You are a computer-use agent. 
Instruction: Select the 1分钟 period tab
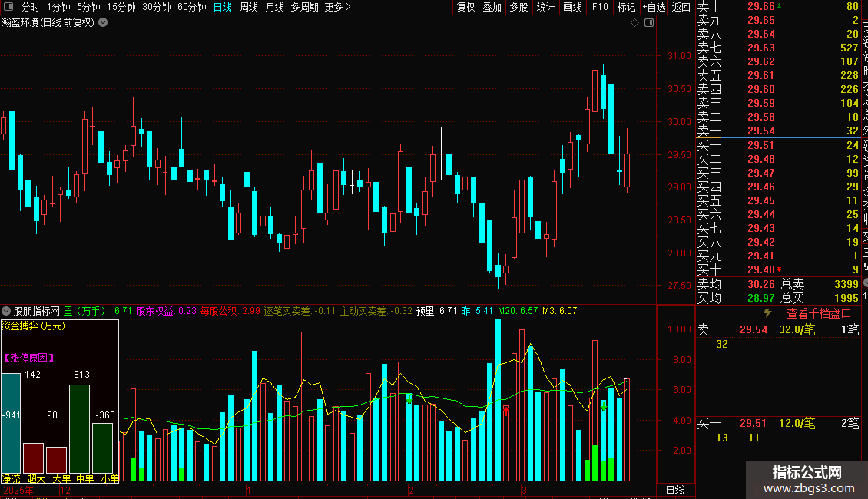pyautogui.click(x=58, y=7)
